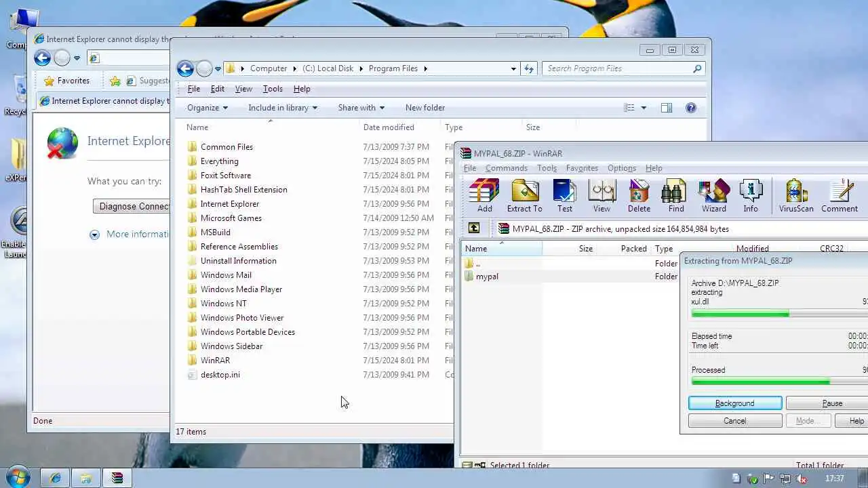The image size is (868, 488).
Task: Click the Computer breadcrumb in address bar
Action: [269, 68]
